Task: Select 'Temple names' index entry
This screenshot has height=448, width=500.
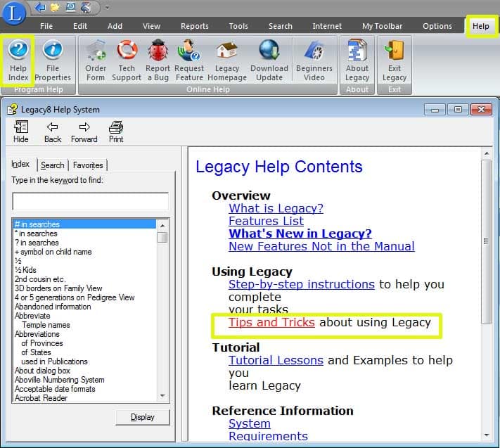Action: tap(84, 325)
